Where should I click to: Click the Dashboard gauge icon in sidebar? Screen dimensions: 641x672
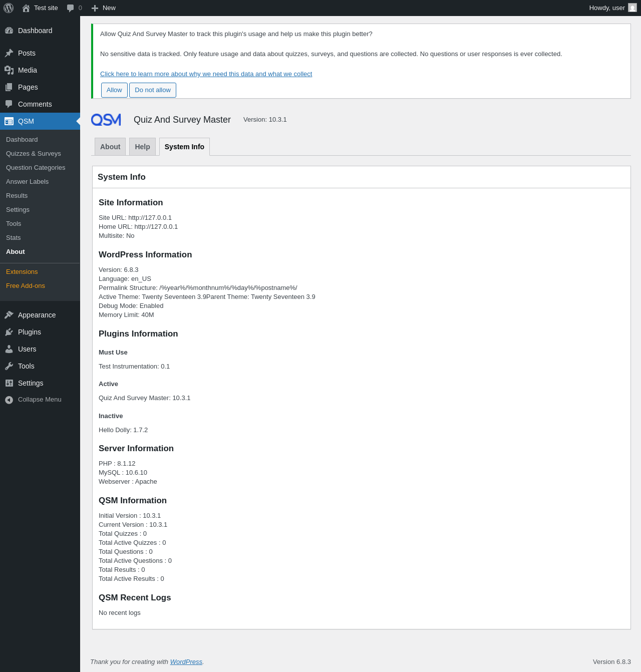click(x=9, y=31)
